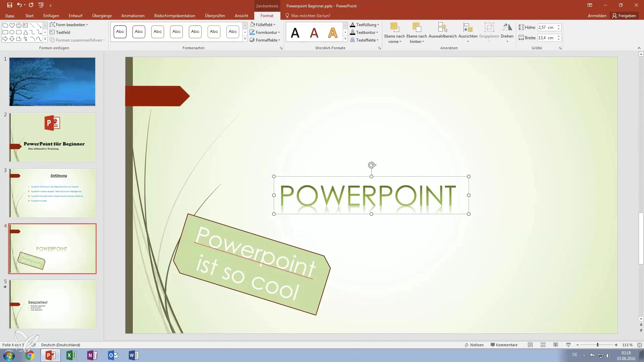Viewport: 644px width, 362px height.
Task: Toggle the Notizen pane
Action: [x=474, y=345]
